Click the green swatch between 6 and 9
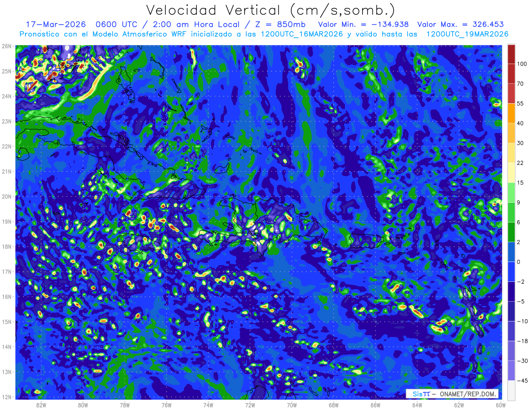 [x=511, y=212]
